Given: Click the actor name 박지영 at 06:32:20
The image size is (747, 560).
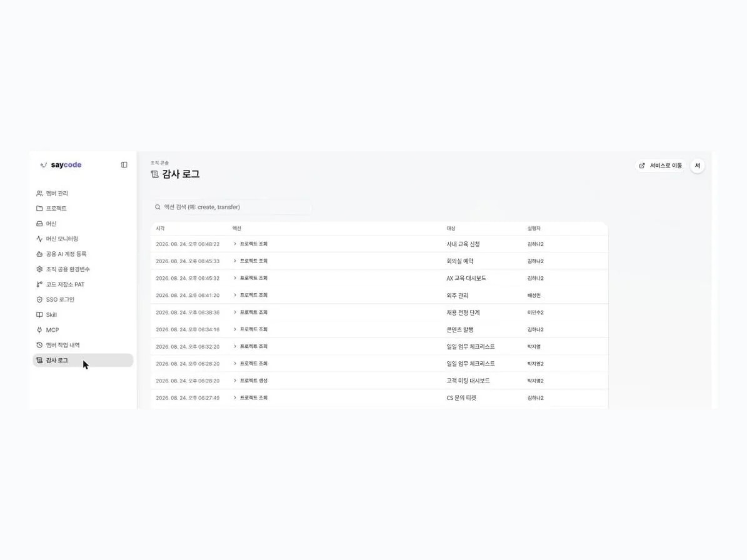Looking at the screenshot, I should 534,347.
